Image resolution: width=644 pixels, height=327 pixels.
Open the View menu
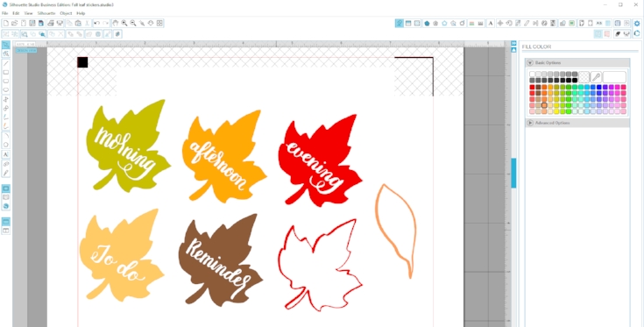28,13
